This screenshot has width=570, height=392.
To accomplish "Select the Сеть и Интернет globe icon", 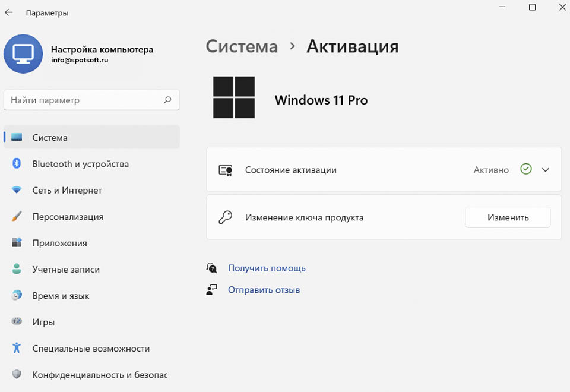I will coord(16,190).
